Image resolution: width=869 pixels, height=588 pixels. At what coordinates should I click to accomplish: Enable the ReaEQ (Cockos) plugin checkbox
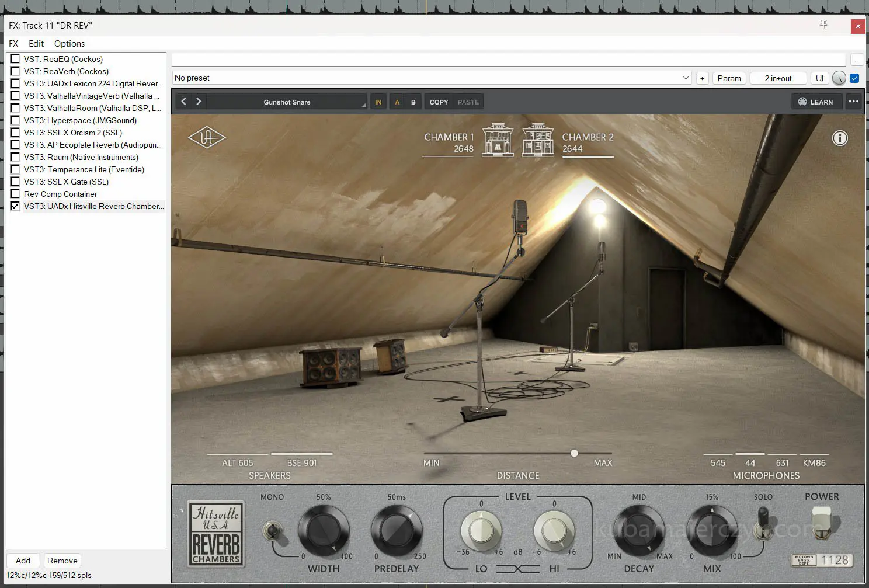pos(15,59)
